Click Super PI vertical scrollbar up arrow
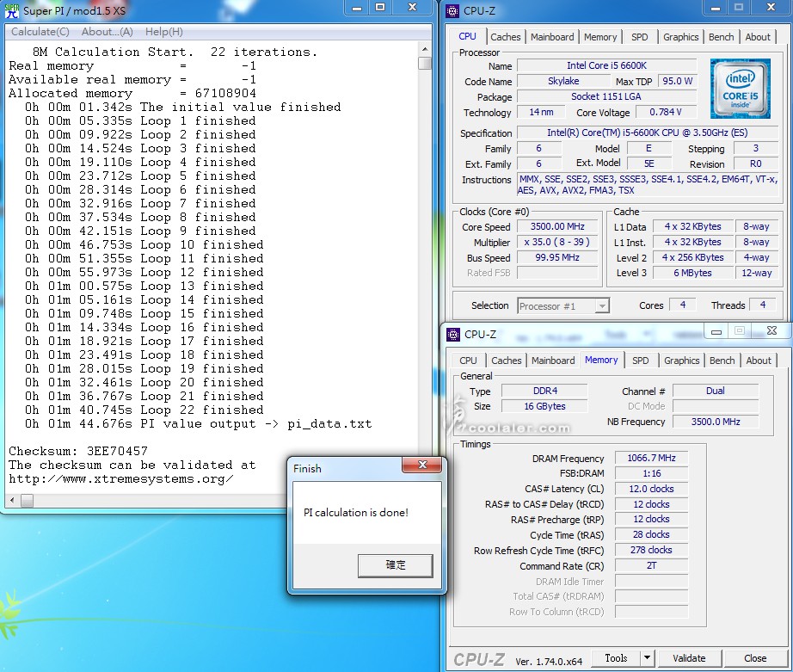 pyautogui.click(x=425, y=50)
